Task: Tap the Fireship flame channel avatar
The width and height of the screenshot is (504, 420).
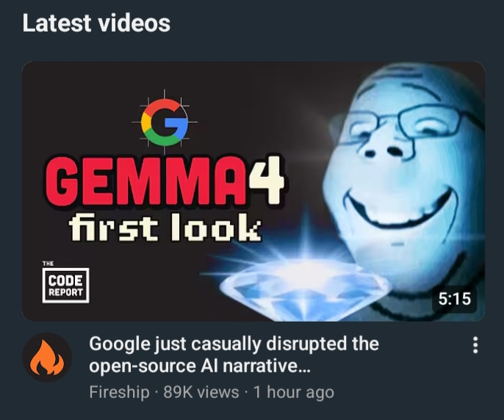Action: pos(47,358)
